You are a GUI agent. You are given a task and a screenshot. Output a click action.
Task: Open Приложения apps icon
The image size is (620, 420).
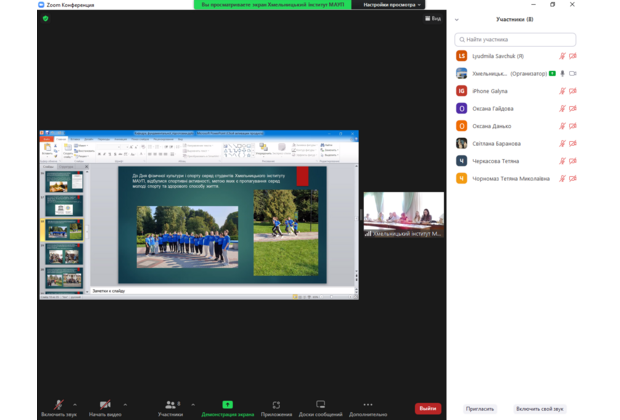point(276,405)
